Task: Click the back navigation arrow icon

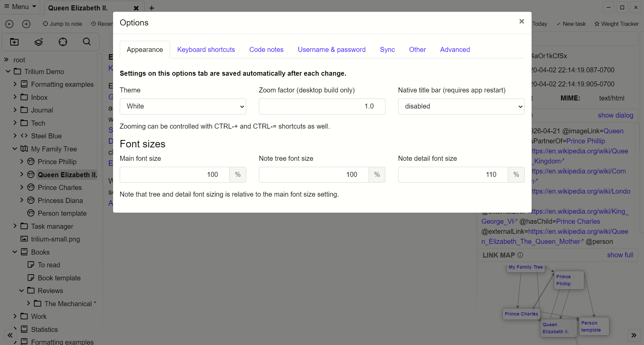Action: tap(9, 24)
